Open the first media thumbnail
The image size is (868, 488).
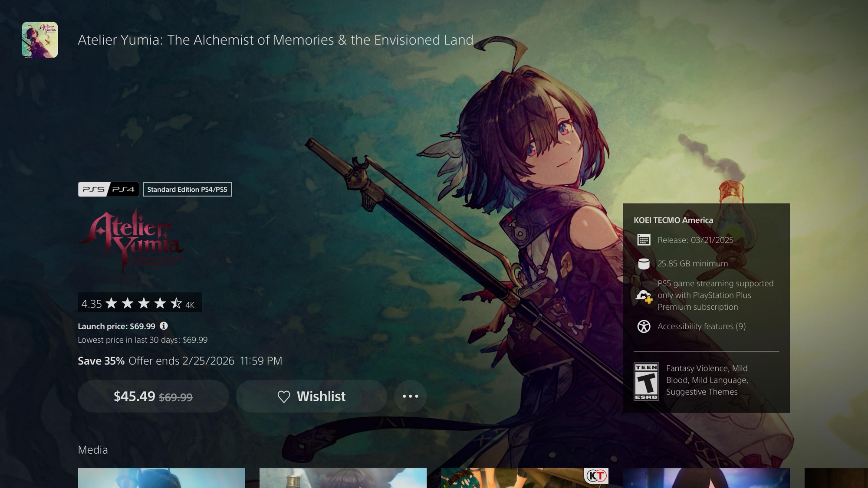161,478
